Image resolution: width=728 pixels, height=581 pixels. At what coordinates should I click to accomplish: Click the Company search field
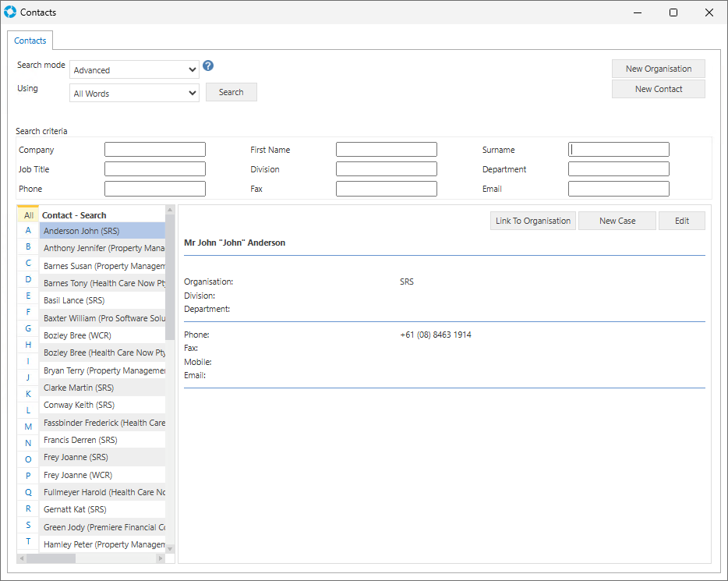coord(154,150)
